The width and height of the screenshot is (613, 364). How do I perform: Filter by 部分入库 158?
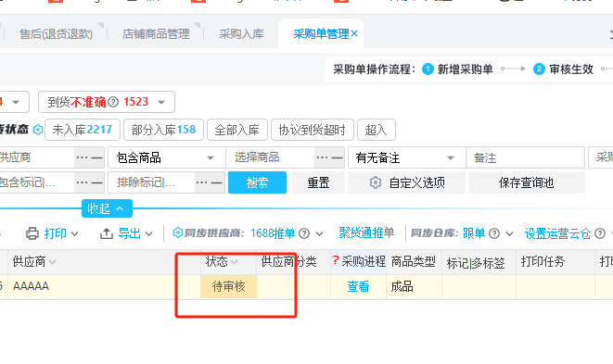point(163,130)
